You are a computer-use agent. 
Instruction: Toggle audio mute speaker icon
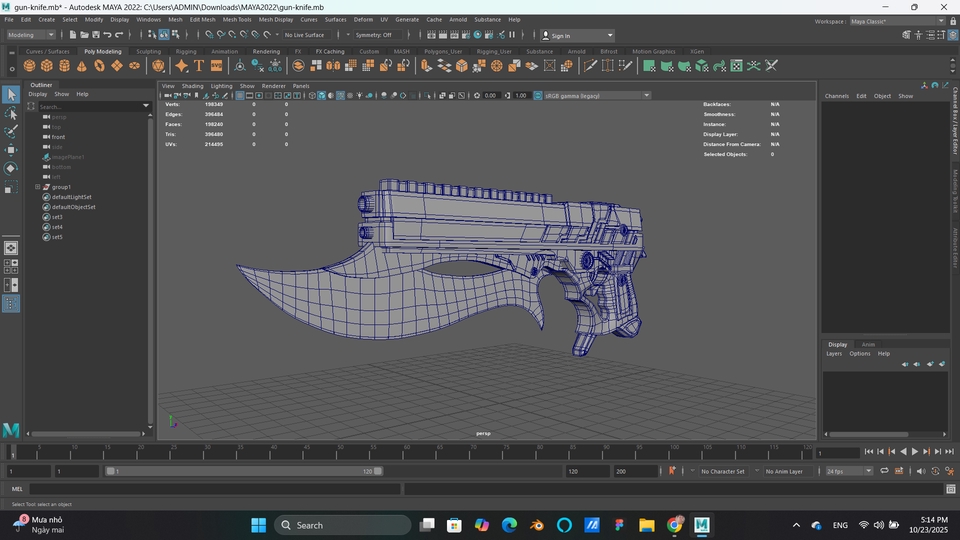click(921, 471)
